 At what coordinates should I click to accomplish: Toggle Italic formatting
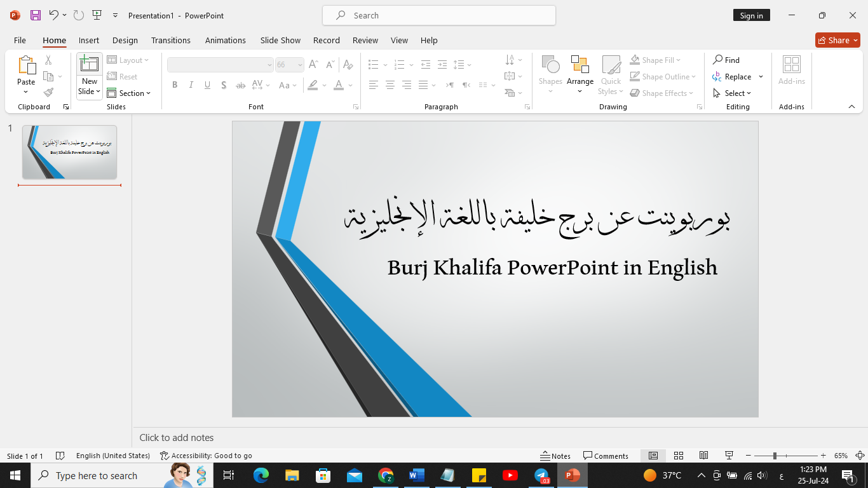[191, 85]
